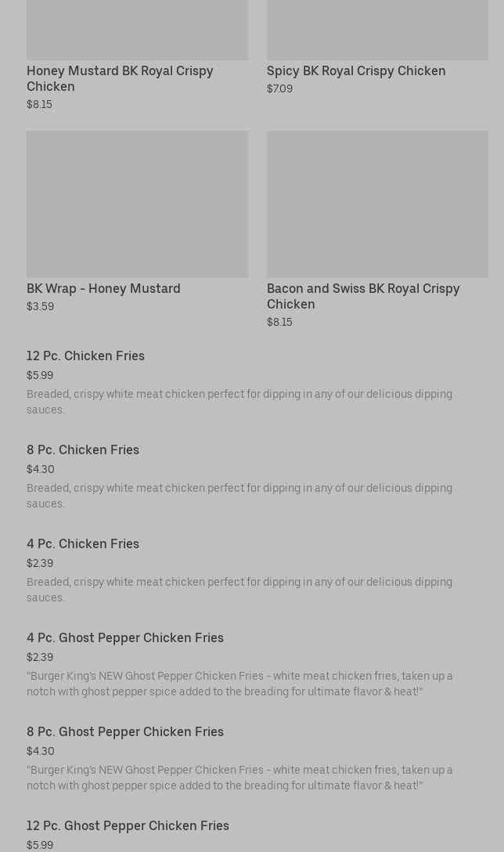
Task: Click the image above Spicy BK Royal Crispy Chicken
Action: [x=377, y=30]
